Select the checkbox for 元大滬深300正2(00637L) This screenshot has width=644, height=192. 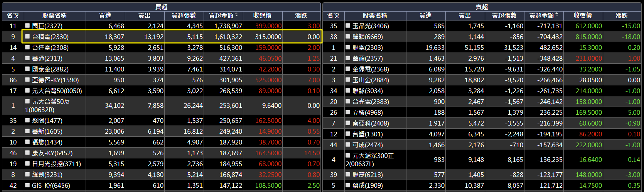click(348, 155)
